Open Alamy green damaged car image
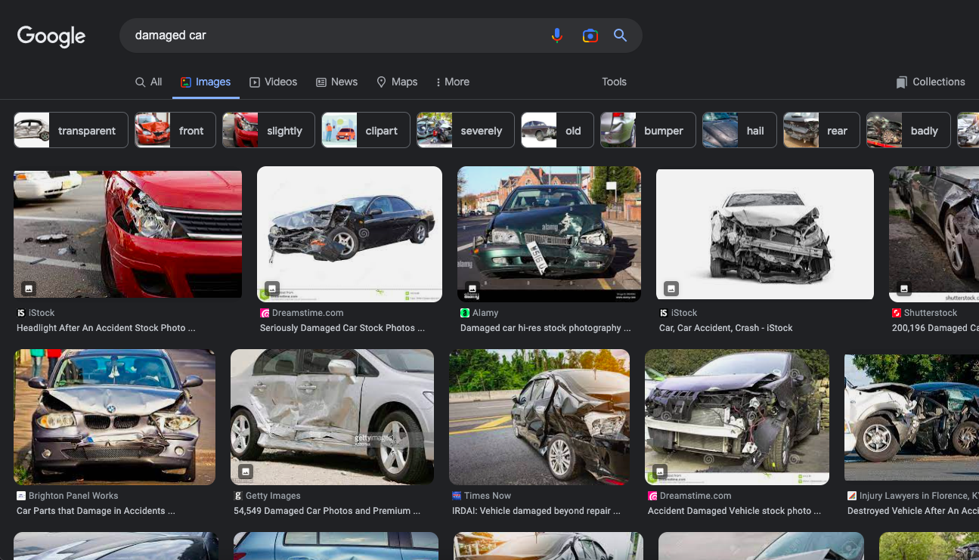Viewport: 979px width, 560px height. (549, 234)
